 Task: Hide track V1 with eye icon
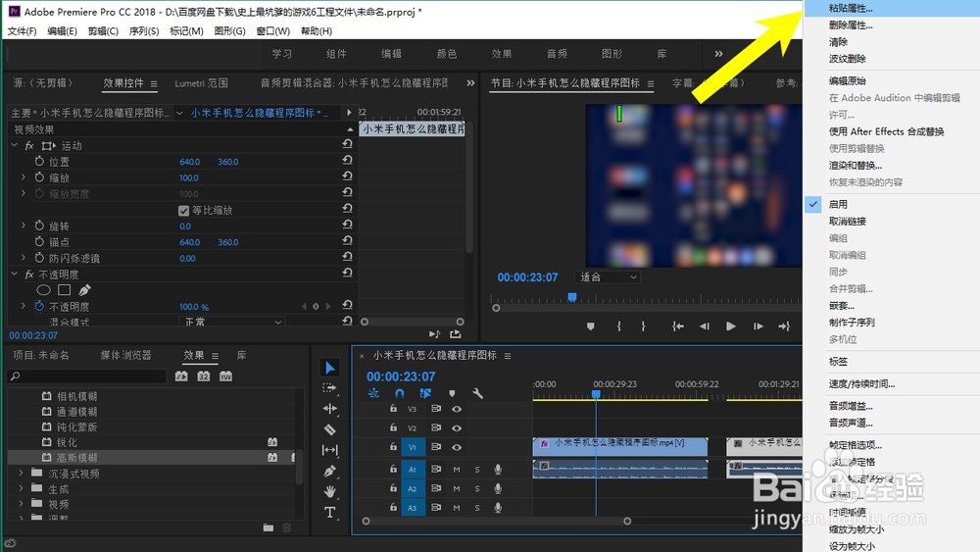click(x=457, y=448)
